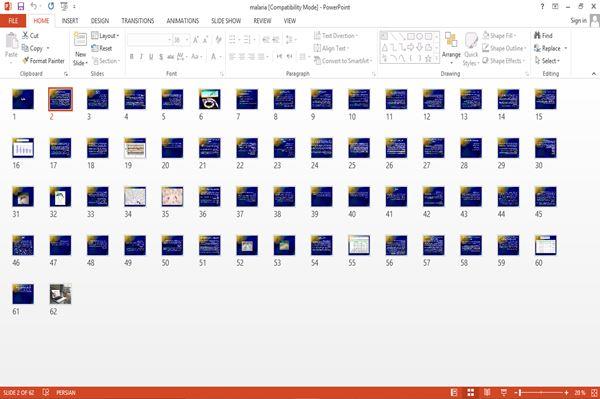Open the Select dropdown in Editing
600x399 pixels.
pyautogui.click(x=547, y=61)
